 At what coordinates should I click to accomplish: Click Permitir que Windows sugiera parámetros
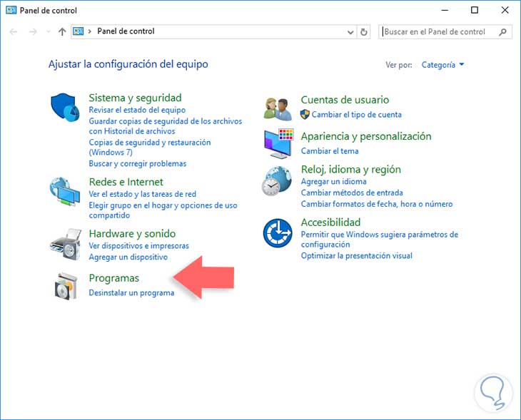tap(380, 240)
